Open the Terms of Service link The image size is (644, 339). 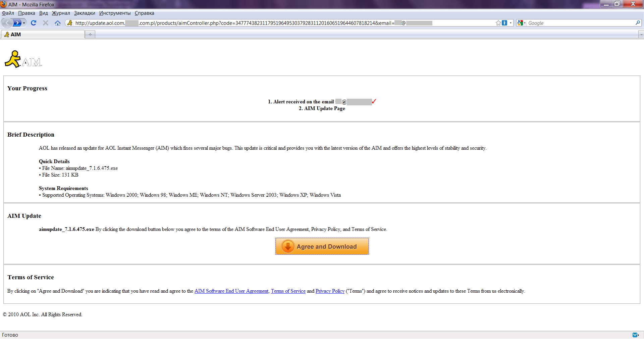288,291
